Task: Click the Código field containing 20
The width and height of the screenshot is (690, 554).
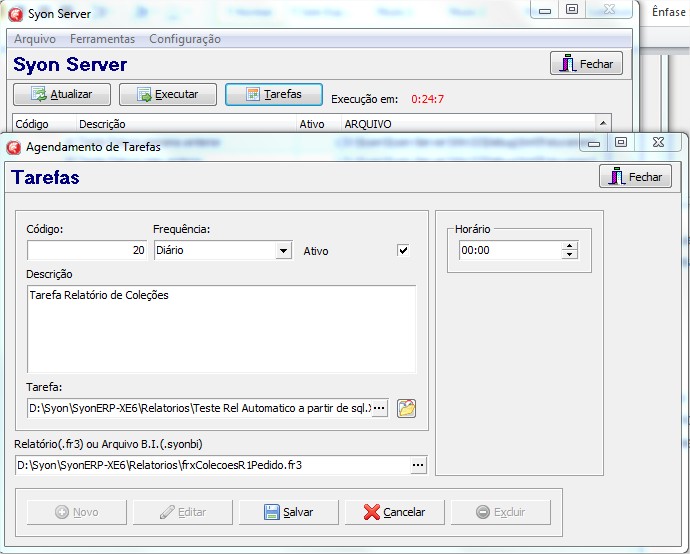Action: 87,250
